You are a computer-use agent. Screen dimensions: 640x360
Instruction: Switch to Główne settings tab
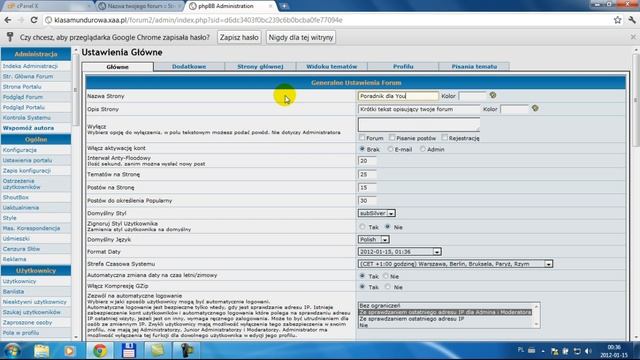(118, 67)
